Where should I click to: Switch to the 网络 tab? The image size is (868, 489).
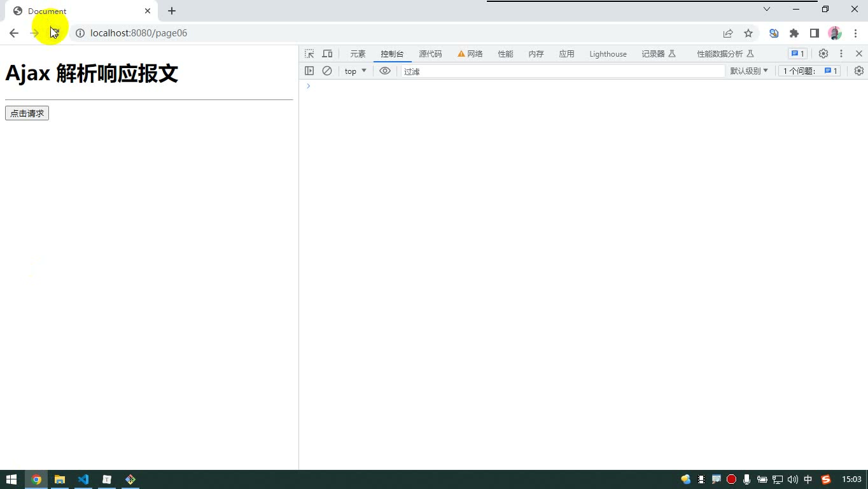pyautogui.click(x=470, y=54)
